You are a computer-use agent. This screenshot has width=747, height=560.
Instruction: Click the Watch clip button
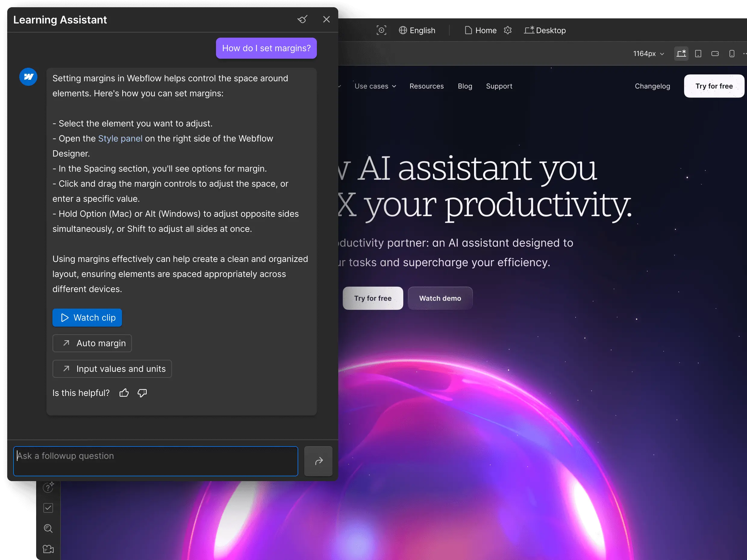pyautogui.click(x=87, y=318)
